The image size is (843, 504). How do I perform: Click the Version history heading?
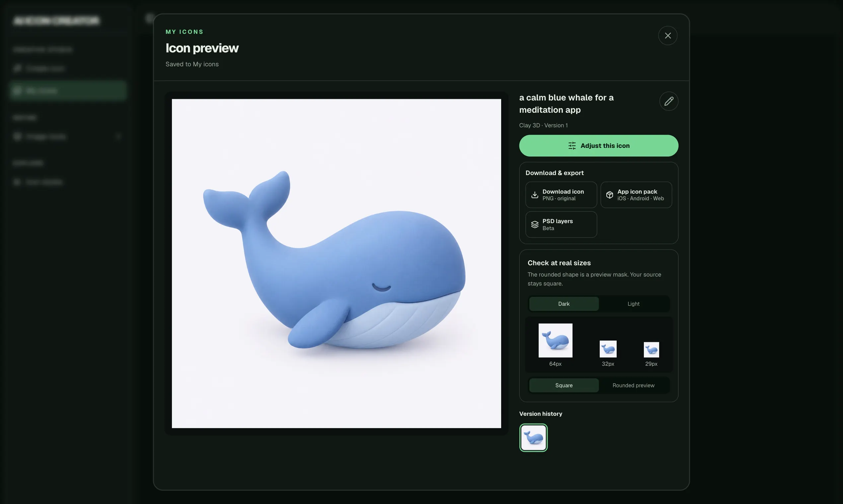(540, 414)
